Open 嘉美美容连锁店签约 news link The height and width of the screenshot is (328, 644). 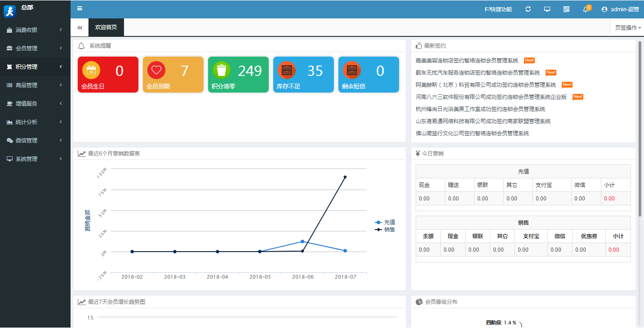point(467,60)
